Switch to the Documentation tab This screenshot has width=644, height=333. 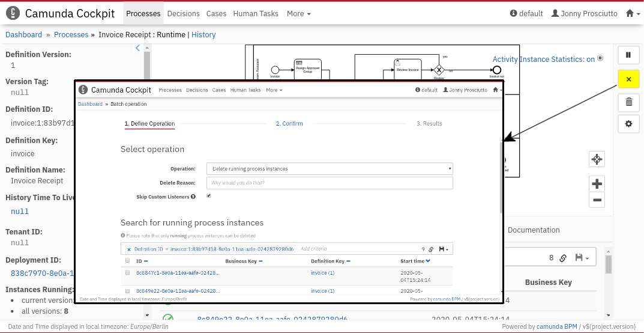[x=534, y=230]
